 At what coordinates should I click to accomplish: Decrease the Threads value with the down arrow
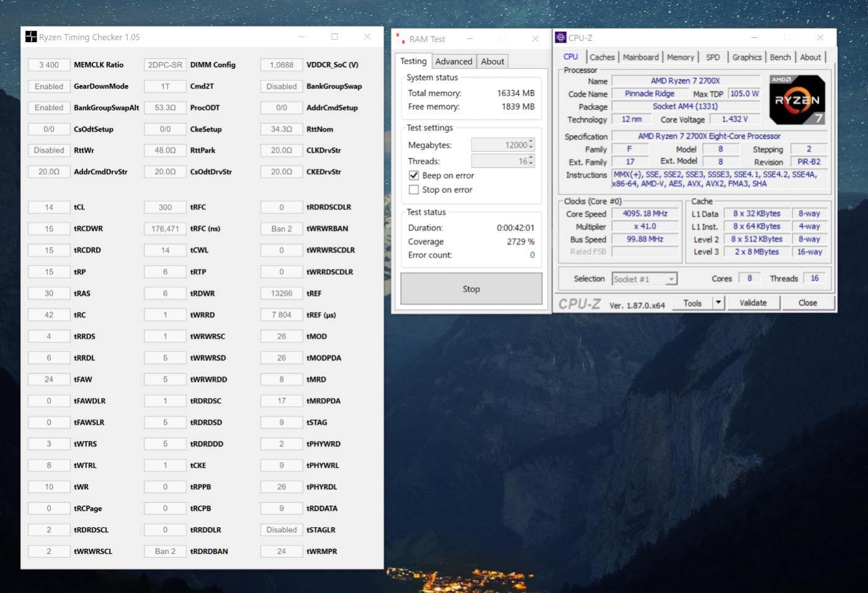pos(531,164)
